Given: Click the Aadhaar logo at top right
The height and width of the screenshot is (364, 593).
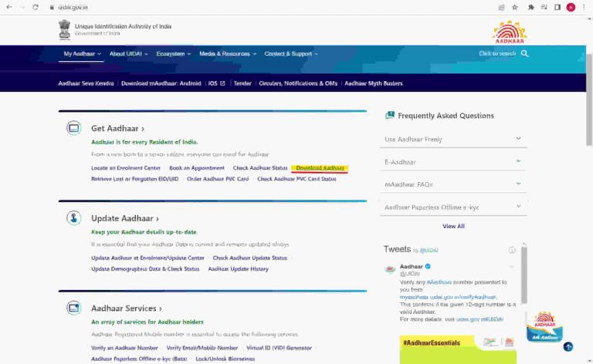Looking at the screenshot, I should tap(510, 31).
